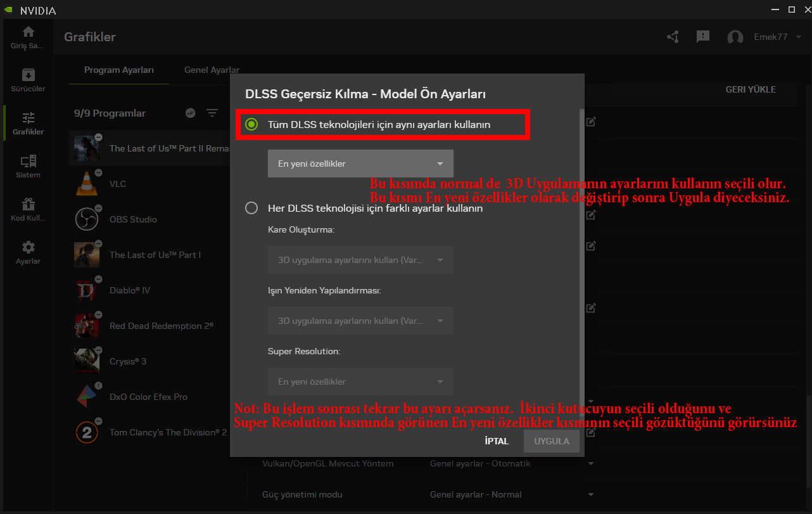Click the checkmark filter icon beside 9/9 Programlar
812x514 pixels.
(x=190, y=113)
